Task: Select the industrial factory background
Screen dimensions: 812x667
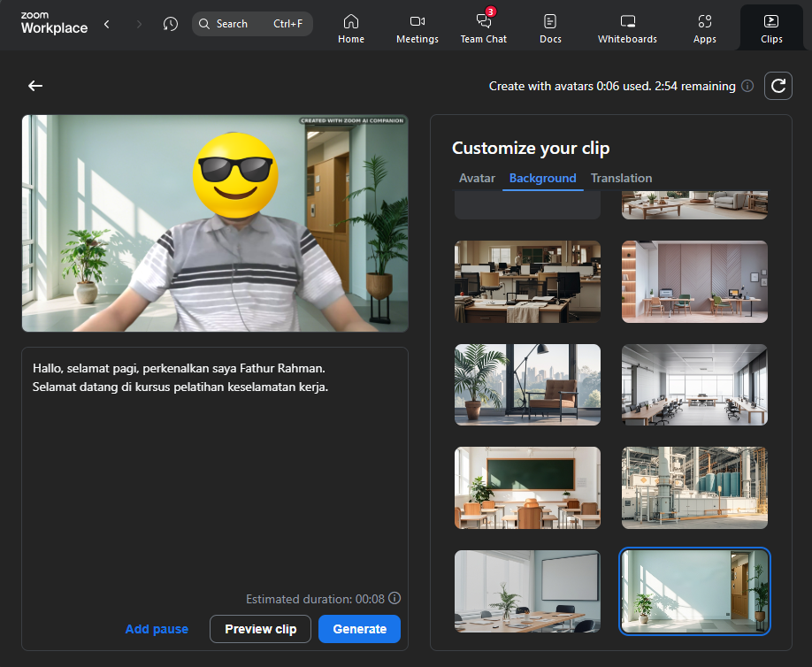Action: click(x=694, y=487)
